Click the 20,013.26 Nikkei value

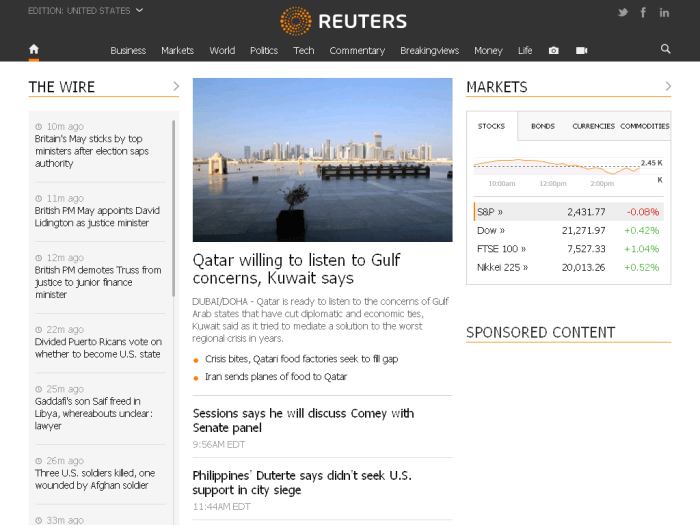583,267
